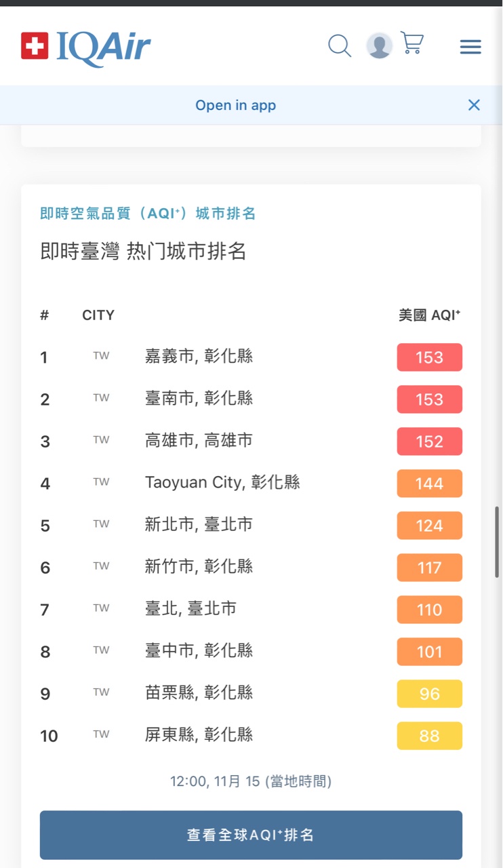The height and width of the screenshot is (868, 503).
Task: Open the user profile avatar
Action: point(379,46)
